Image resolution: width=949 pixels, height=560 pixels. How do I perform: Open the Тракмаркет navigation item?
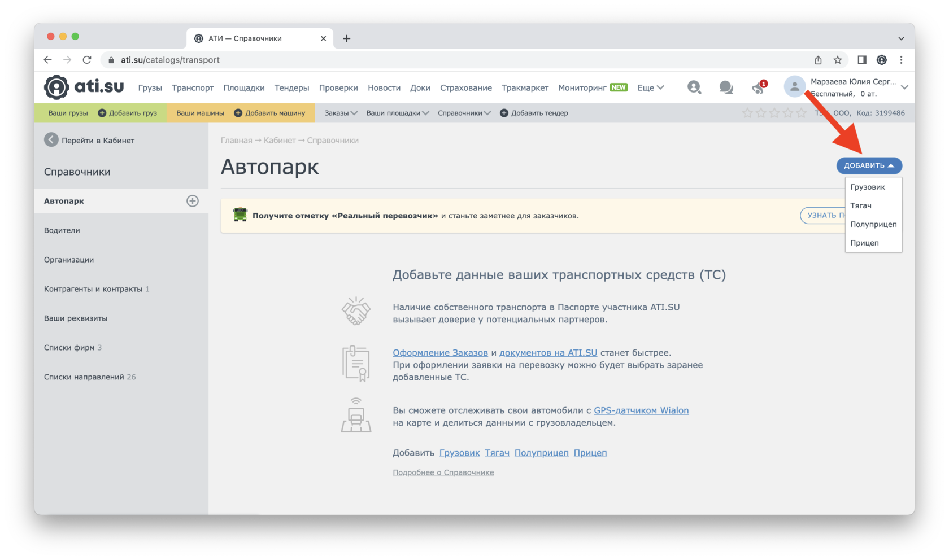tap(525, 88)
